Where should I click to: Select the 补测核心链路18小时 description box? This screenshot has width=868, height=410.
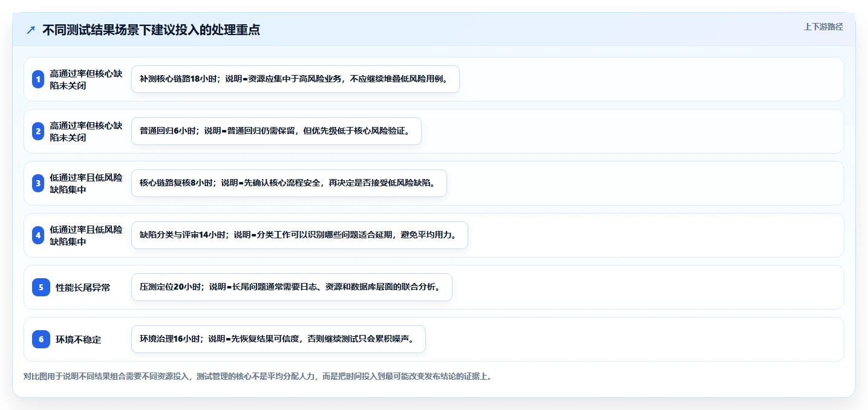tap(295, 79)
